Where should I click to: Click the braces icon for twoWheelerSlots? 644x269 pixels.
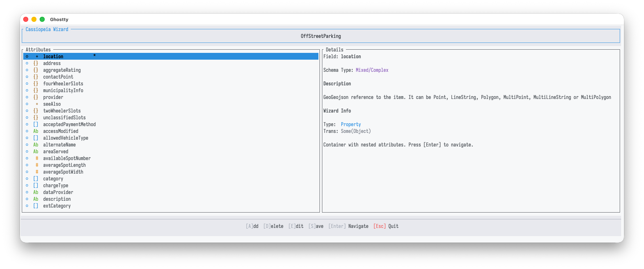point(36,111)
